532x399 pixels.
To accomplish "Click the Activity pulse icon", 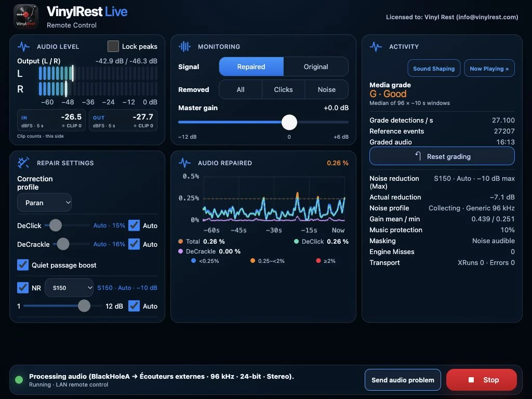I will 376,46.
